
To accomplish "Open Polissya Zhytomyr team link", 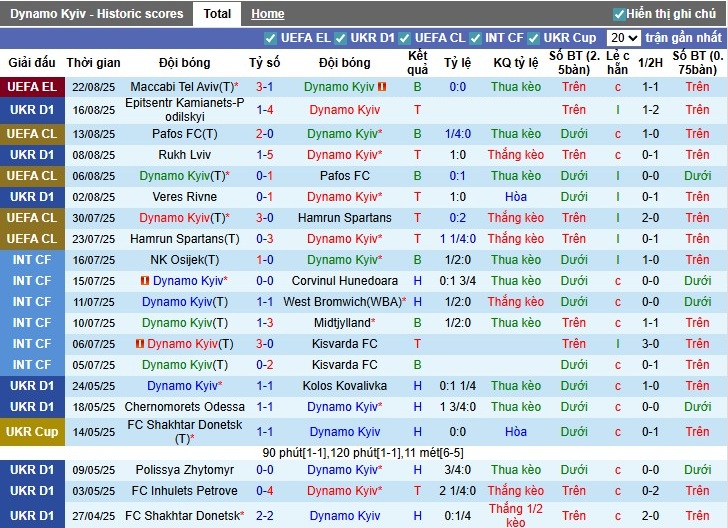I will [x=184, y=470].
